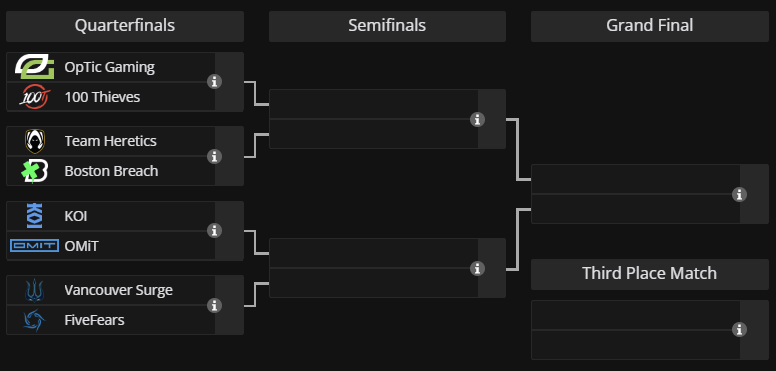The width and height of the screenshot is (776, 371).
Task: Open Grand Final match info popup
Action: point(739,194)
